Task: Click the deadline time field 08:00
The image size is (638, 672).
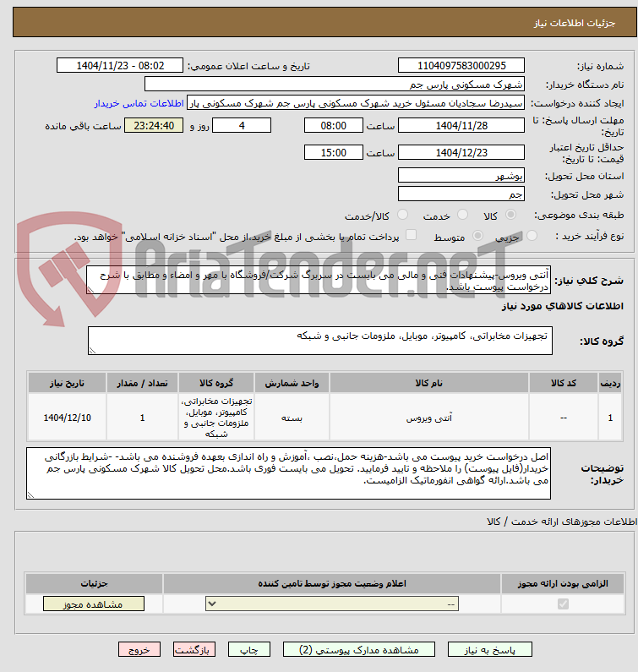Action: [333, 126]
